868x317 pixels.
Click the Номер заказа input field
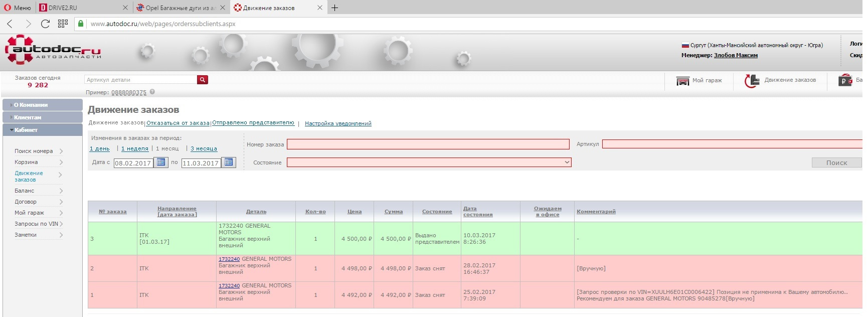click(428, 144)
